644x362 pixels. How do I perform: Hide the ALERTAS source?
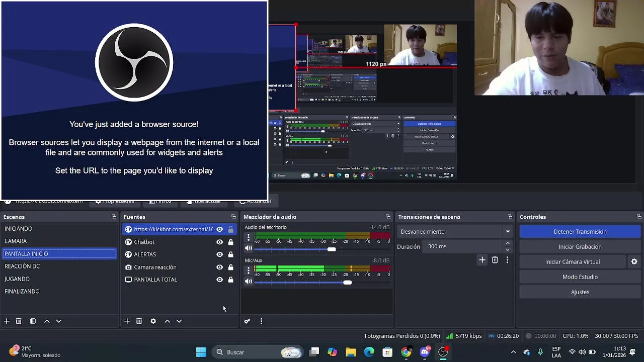point(219,254)
